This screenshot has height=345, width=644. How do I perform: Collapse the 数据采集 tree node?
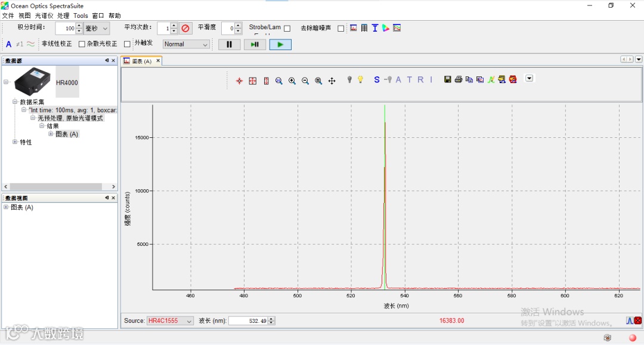click(x=15, y=101)
